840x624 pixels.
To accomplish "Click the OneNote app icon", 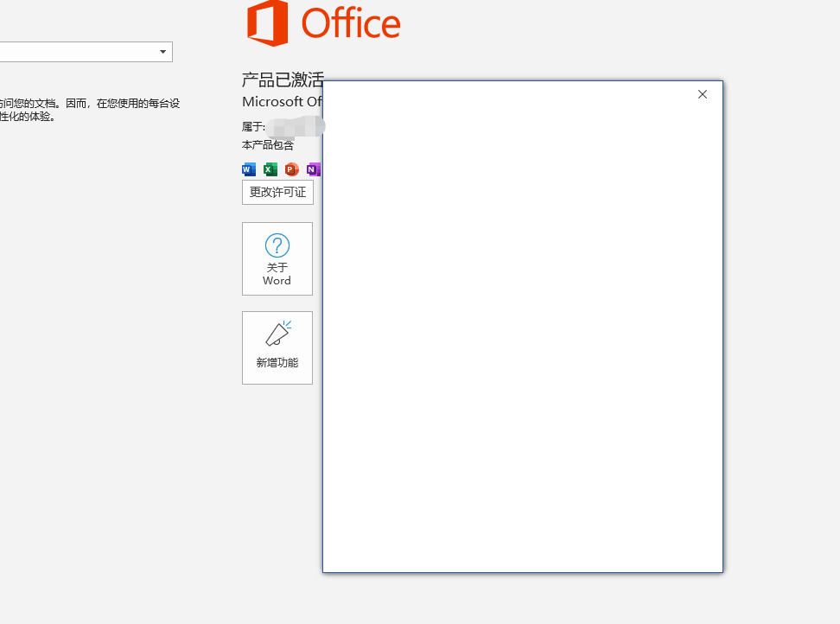I will point(314,169).
